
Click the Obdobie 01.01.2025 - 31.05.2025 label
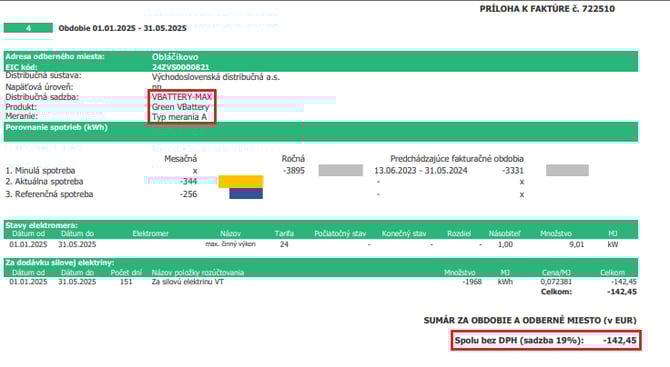(x=123, y=28)
